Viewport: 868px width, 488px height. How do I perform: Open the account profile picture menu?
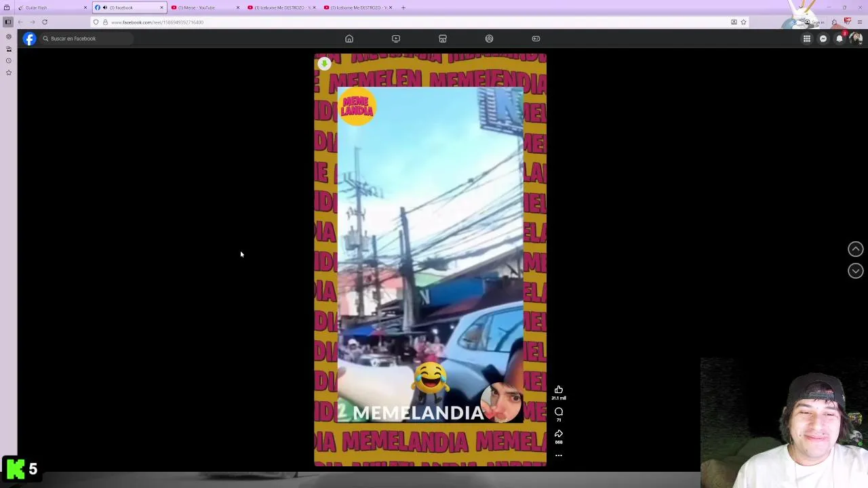(x=856, y=39)
